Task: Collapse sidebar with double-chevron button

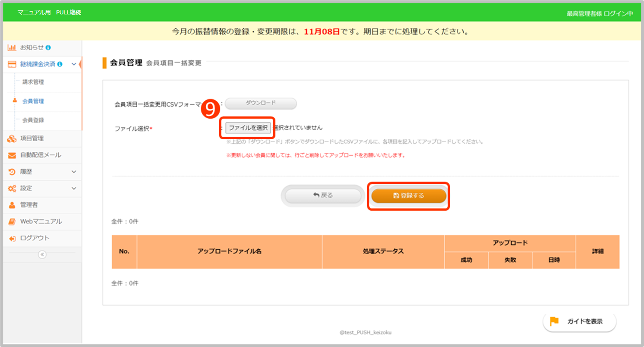Action: pos(42,255)
